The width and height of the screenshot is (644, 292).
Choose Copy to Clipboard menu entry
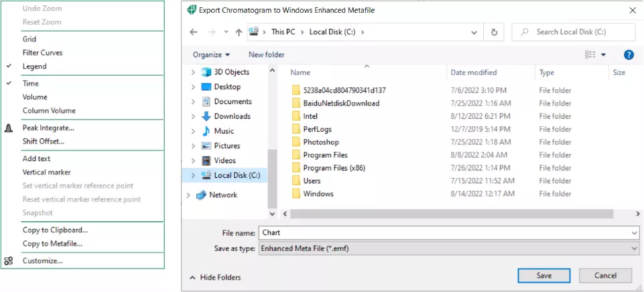point(55,230)
